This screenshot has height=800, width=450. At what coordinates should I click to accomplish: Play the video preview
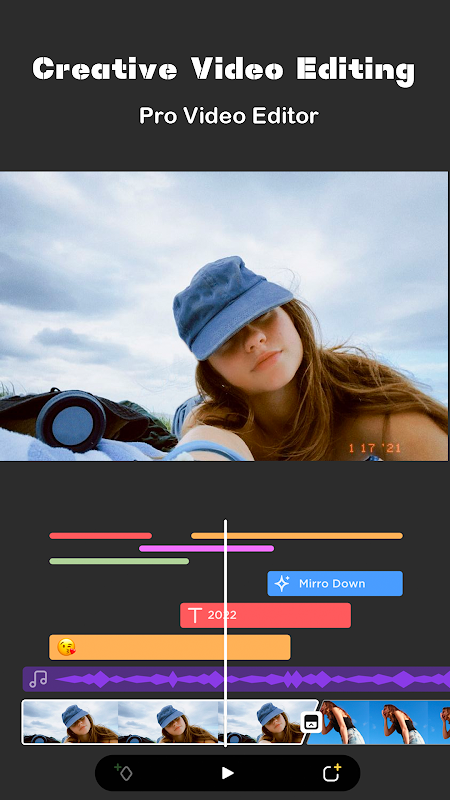click(x=228, y=773)
